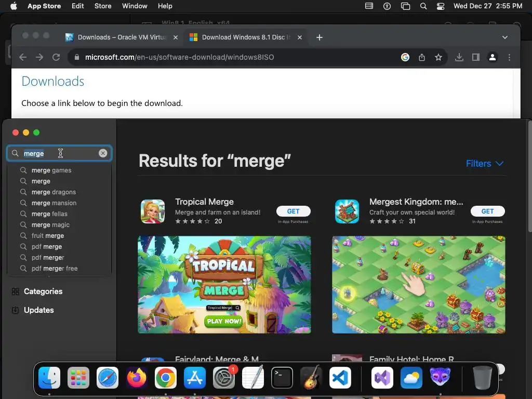
Task: Share this page from Chrome
Action: click(422, 57)
